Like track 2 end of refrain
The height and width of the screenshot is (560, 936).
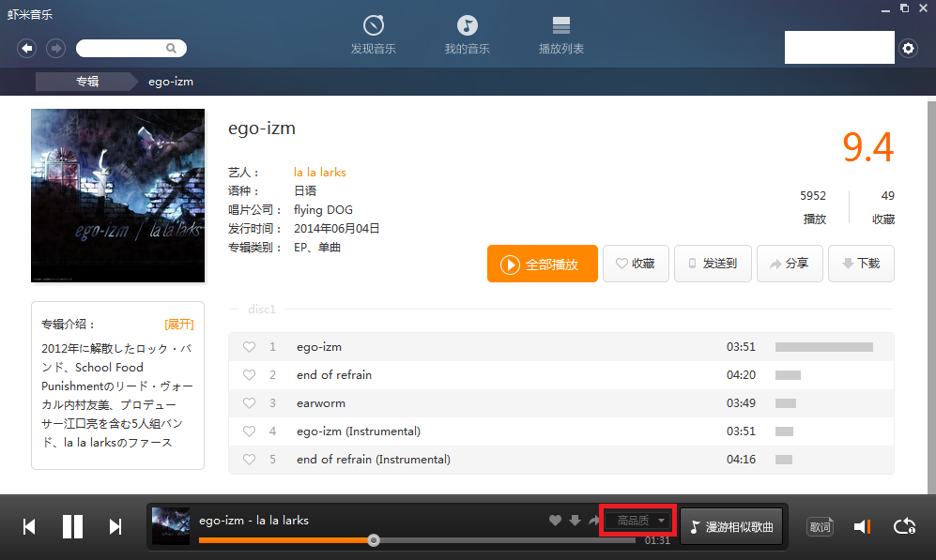pyautogui.click(x=250, y=375)
